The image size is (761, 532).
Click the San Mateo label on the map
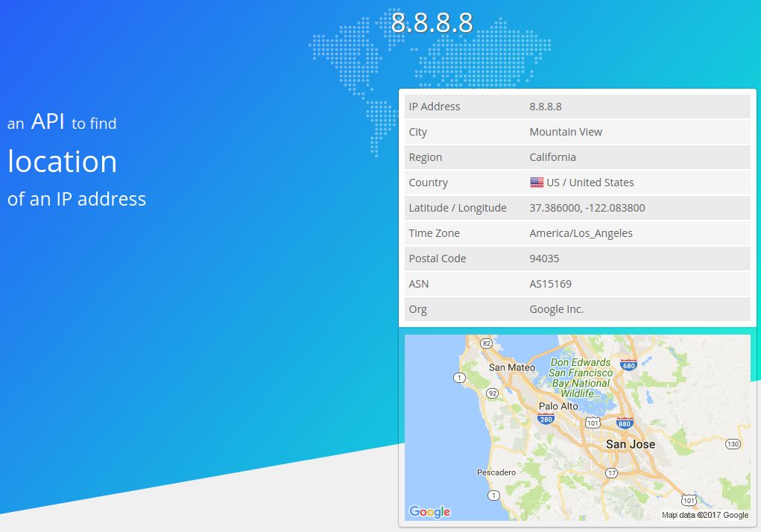511,367
